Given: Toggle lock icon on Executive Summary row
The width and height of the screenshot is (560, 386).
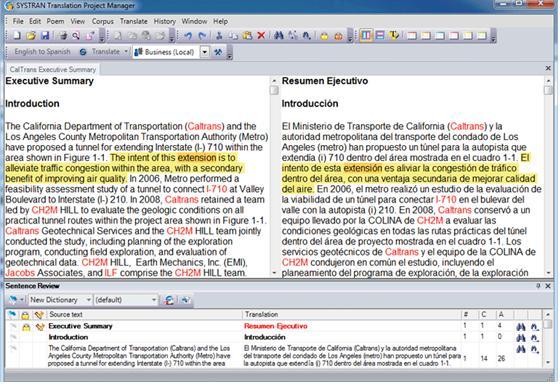Looking at the screenshot, I should (26, 326).
